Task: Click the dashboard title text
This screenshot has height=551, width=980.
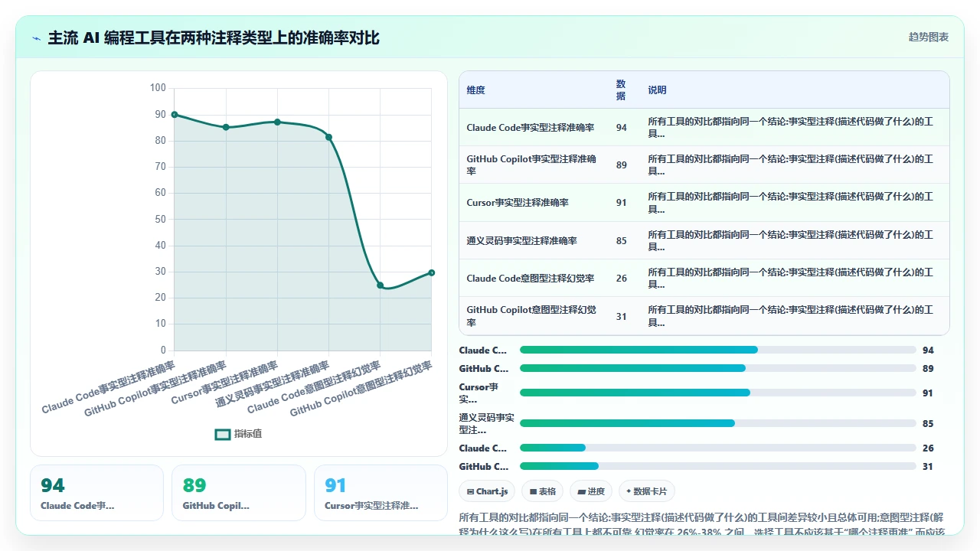Action: point(214,38)
